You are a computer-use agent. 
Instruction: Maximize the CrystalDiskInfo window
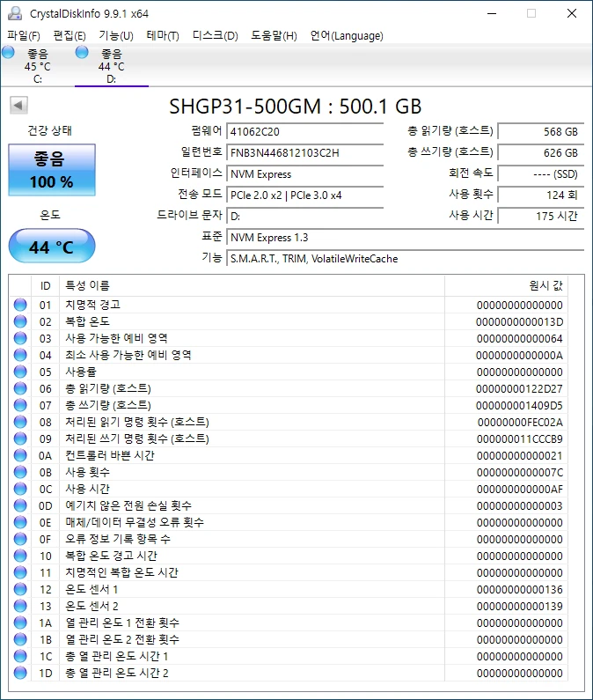click(531, 13)
